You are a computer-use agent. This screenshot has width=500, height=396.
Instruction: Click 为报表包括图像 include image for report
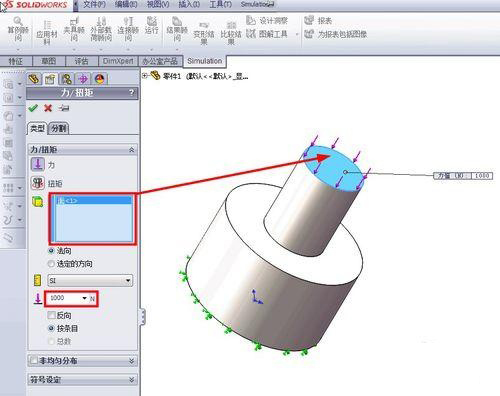pos(336,34)
